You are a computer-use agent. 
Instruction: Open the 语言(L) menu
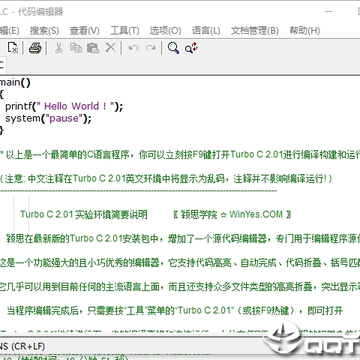point(206,31)
